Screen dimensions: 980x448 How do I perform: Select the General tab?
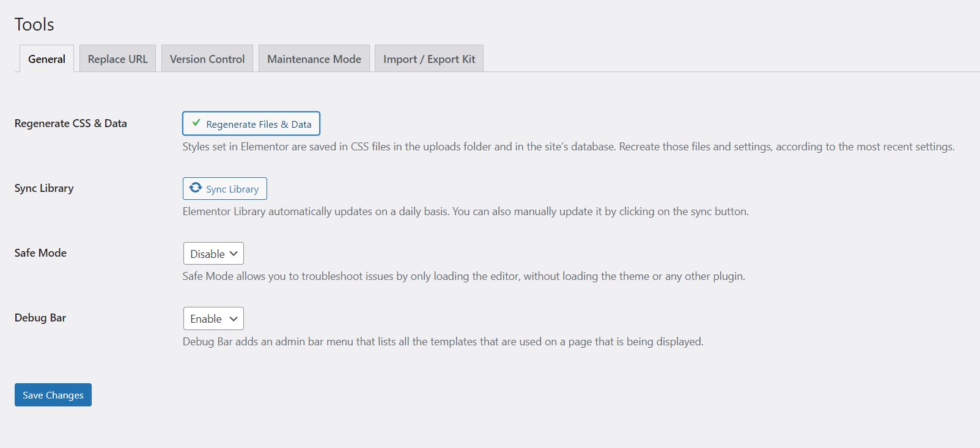pos(46,58)
